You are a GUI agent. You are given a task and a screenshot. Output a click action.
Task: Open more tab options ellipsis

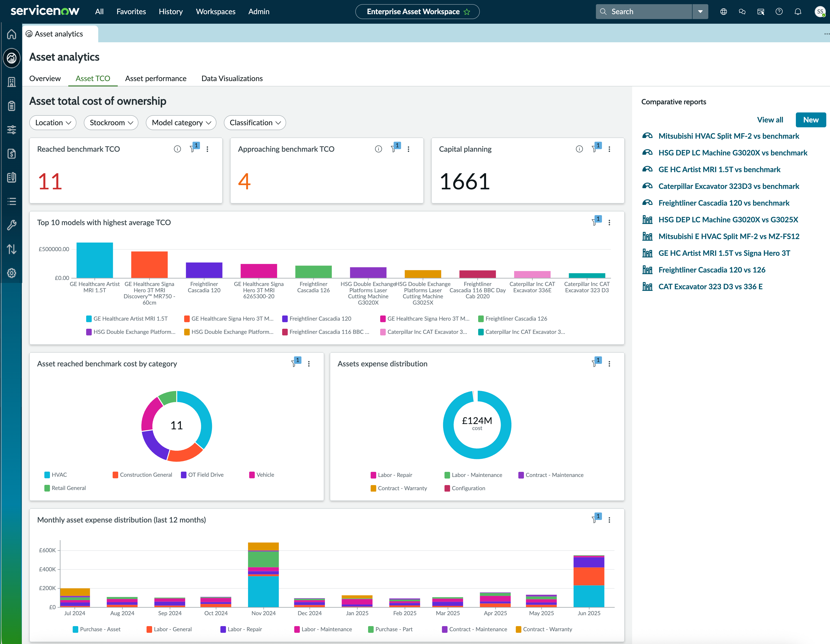click(827, 34)
